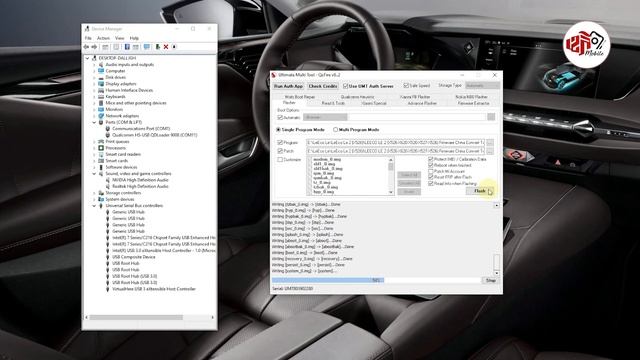Click Flash button

click(x=480, y=191)
